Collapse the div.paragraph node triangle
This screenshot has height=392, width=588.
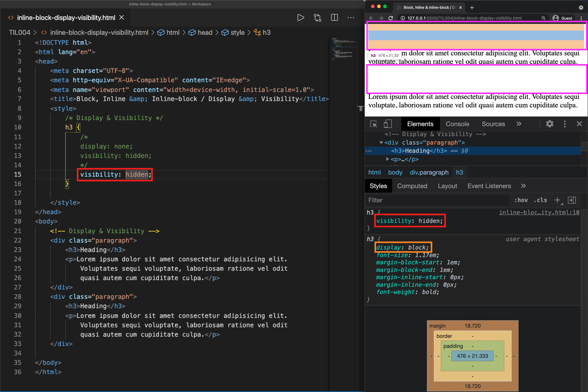[x=381, y=142]
